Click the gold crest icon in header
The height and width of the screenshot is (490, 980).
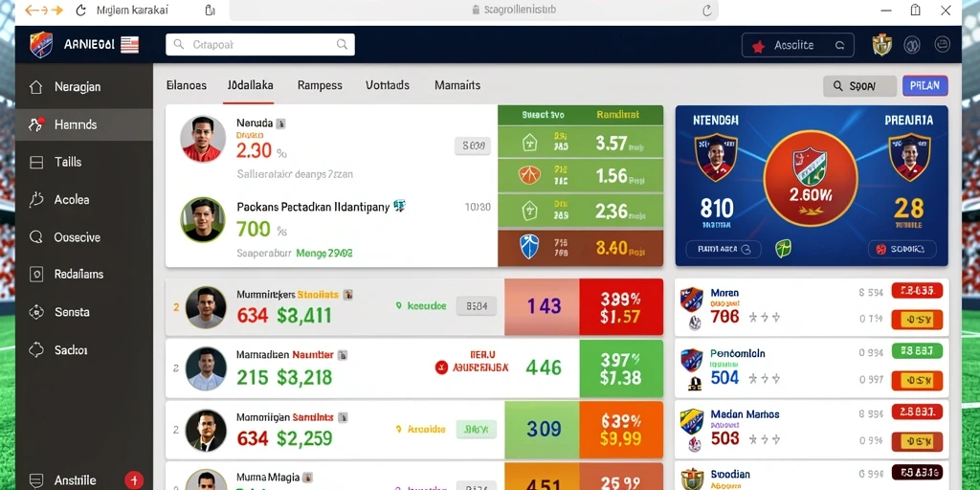click(x=881, y=44)
